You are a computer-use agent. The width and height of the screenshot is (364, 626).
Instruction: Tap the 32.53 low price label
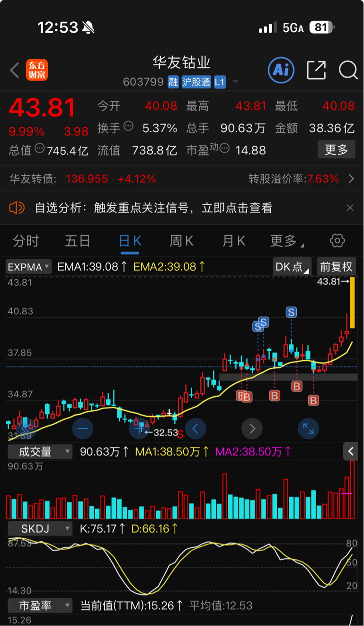coord(165,432)
